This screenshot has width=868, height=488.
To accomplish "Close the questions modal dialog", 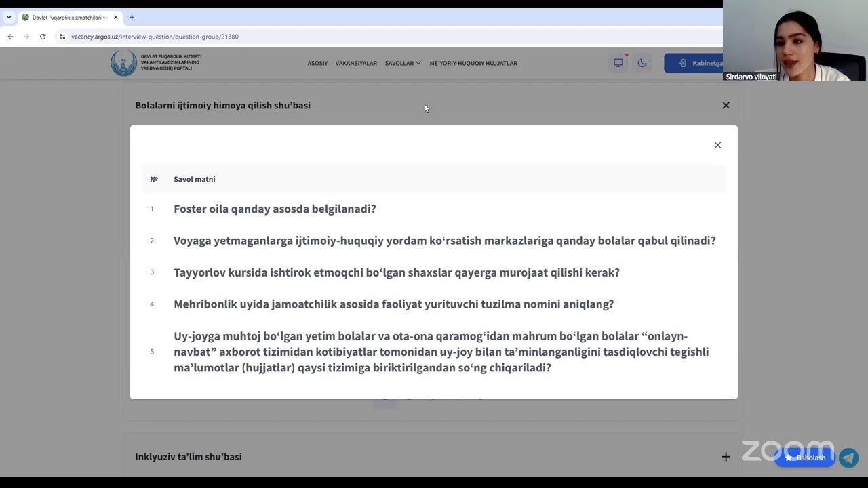I will coord(717,145).
